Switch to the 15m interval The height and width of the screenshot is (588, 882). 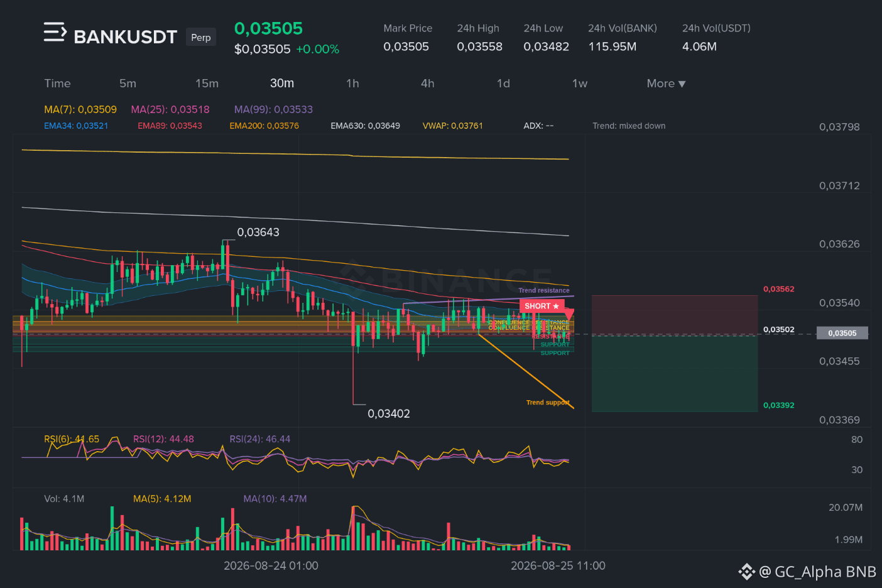[207, 84]
